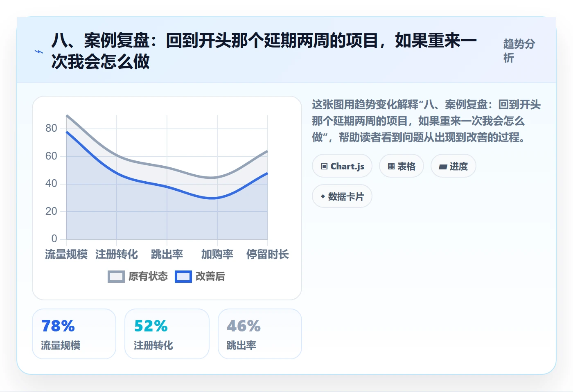
Task: Click the square icon in the Chart.js tag
Action: (x=324, y=167)
